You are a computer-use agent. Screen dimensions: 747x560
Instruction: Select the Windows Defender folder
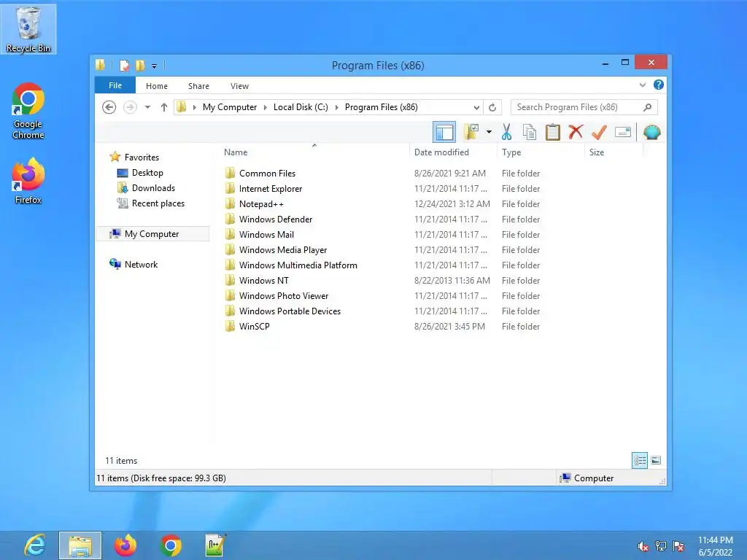click(276, 219)
